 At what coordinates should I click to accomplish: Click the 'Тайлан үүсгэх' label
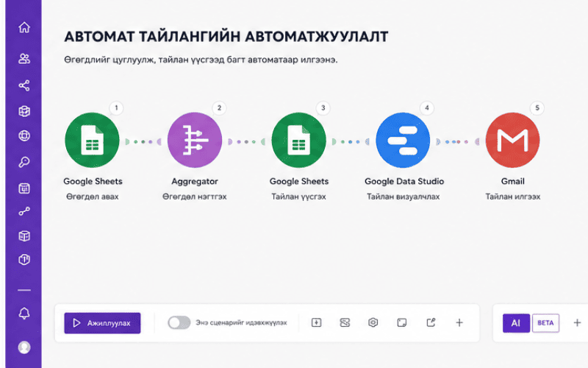299,197
